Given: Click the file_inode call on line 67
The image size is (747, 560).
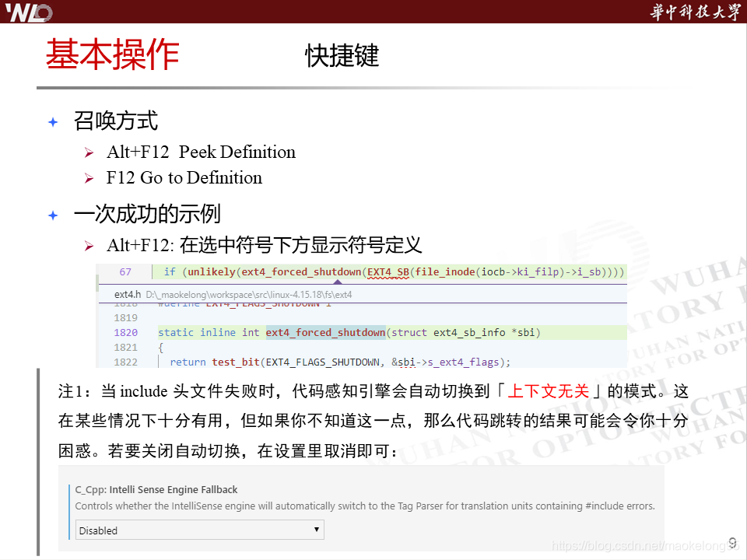Looking at the screenshot, I should click(x=445, y=272).
